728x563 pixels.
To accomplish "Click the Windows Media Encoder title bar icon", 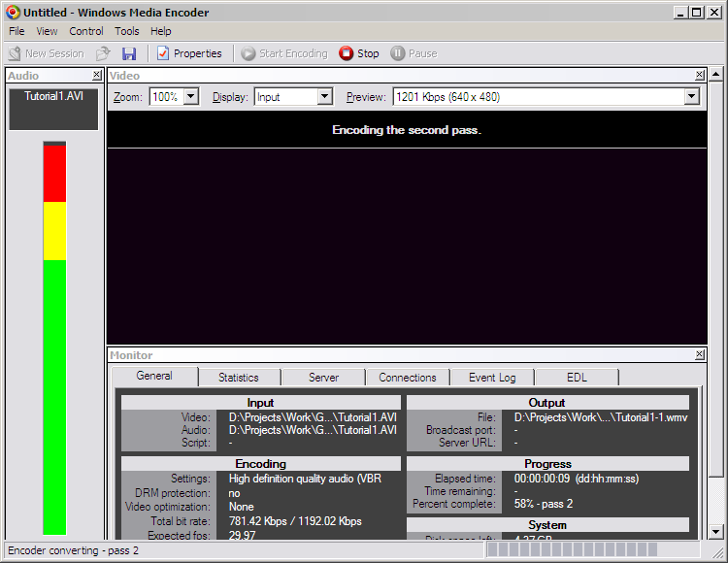I will (x=13, y=12).
